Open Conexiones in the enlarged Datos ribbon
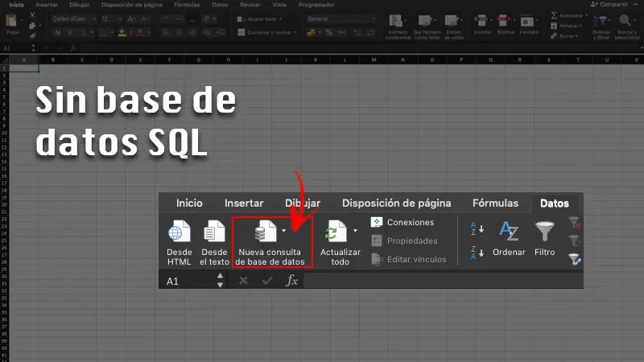The image size is (644, 362). [x=402, y=223]
